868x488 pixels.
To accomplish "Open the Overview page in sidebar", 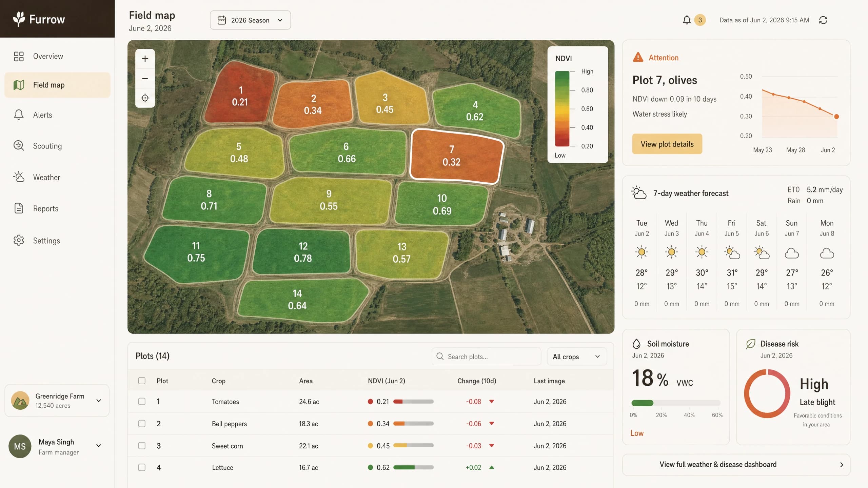I will (57, 56).
